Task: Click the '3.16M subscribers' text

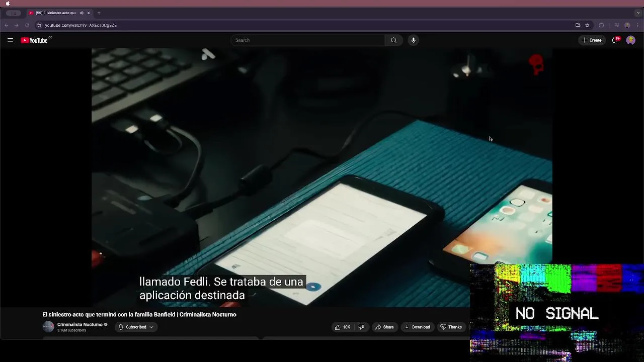Action: pyautogui.click(x=71, y=330)
